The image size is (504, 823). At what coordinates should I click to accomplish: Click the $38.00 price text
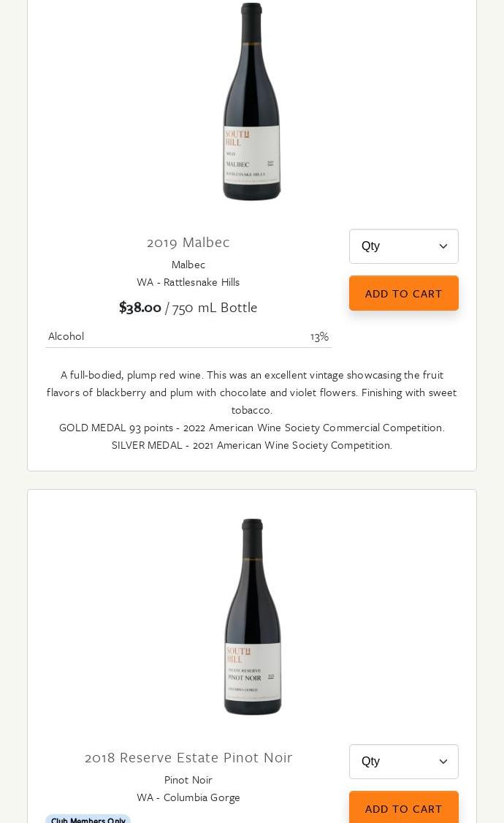tap(140, 307)
